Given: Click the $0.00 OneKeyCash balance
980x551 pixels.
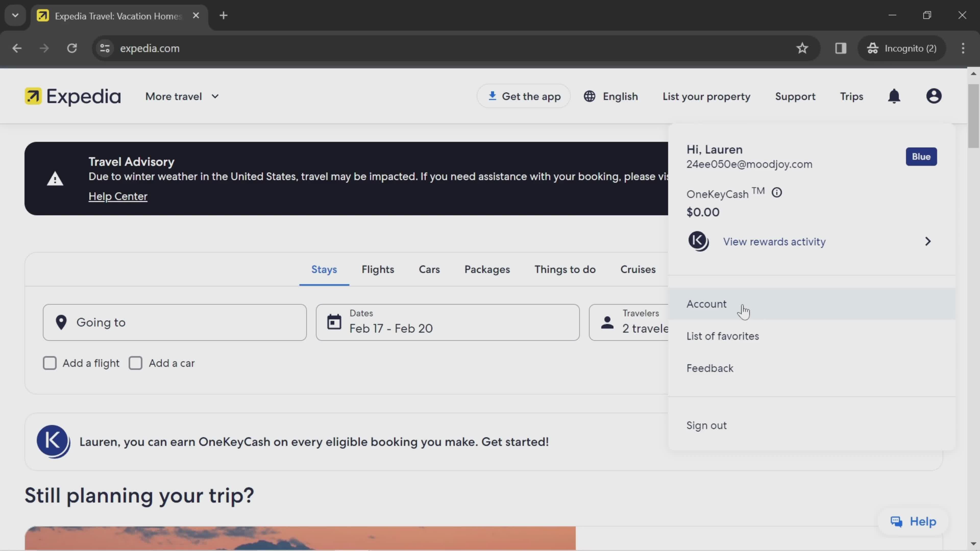Looking at the screenshot, I should (x=703, y=212).
